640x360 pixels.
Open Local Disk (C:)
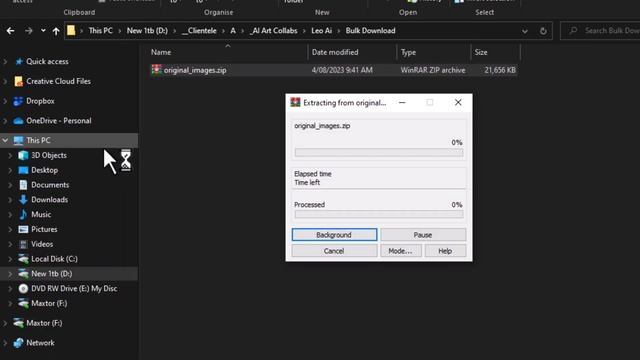54,259
